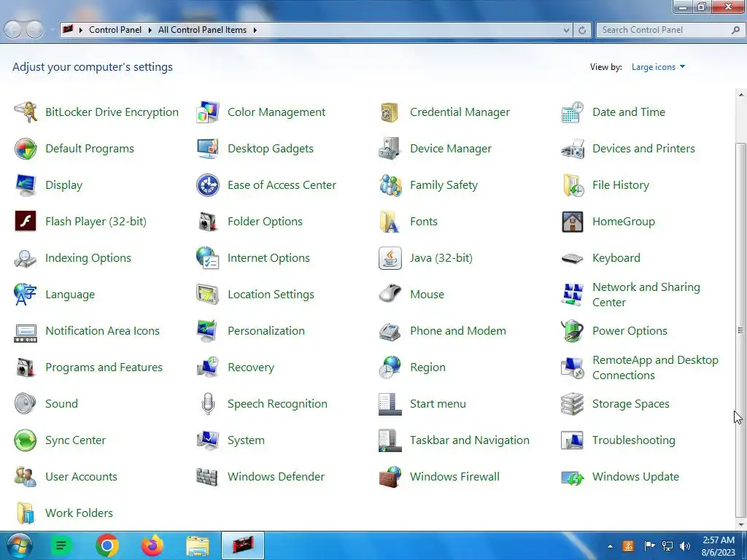Open the Windows Update icon
The width and height of the screenshot is (747, 560).
572,477
